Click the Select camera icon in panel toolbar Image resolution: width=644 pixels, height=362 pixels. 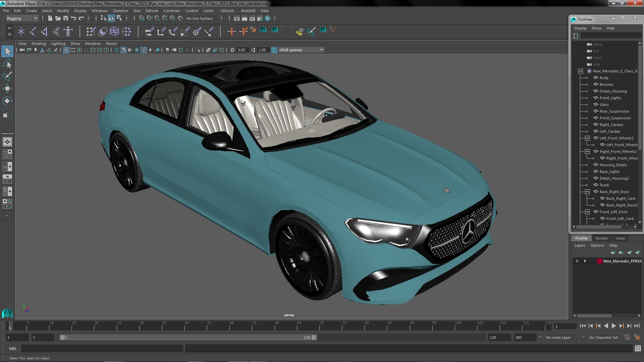22,50
